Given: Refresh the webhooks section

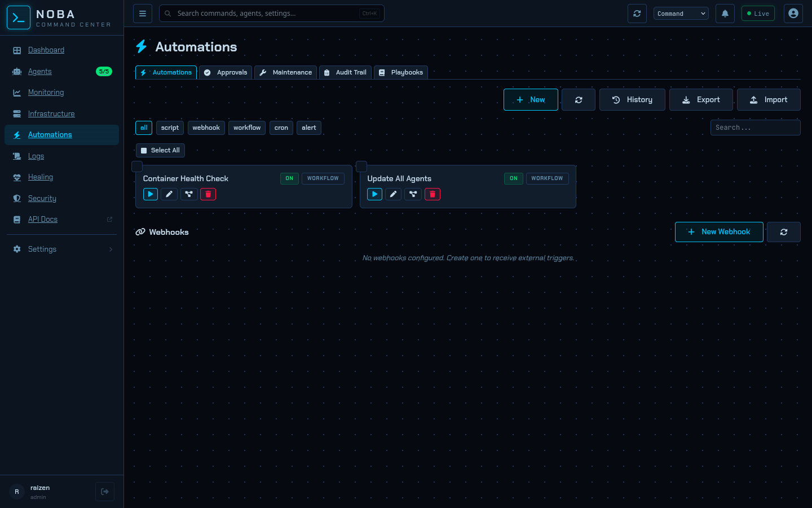Looking at the screenshot, I should click(x=784, y=231).
